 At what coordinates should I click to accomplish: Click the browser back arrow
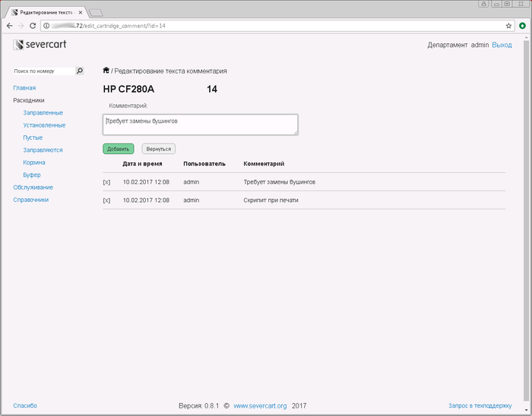9,26
